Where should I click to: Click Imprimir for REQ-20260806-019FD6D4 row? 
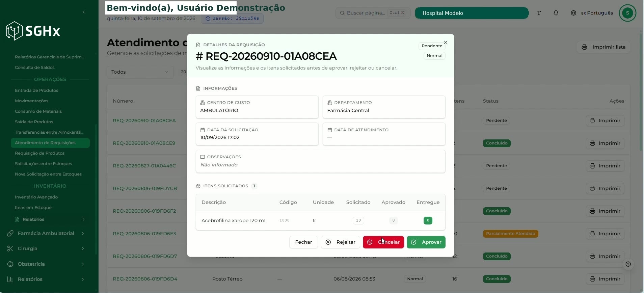[x=605, y=279]
